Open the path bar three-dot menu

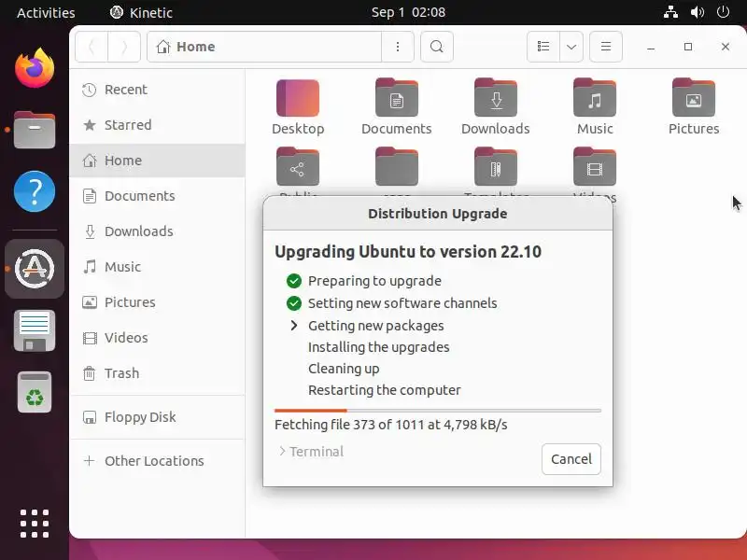point(398,47)
